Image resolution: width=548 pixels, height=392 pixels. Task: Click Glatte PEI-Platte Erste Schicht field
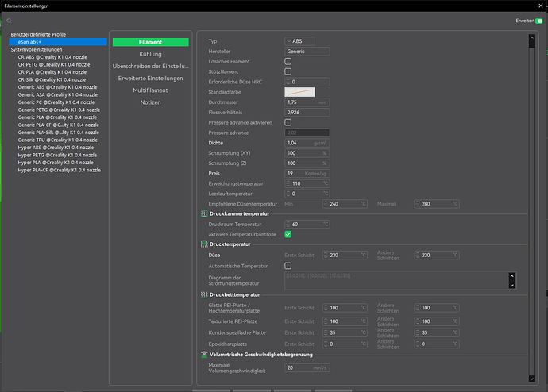pyautogui.click(x=345, y=308)
